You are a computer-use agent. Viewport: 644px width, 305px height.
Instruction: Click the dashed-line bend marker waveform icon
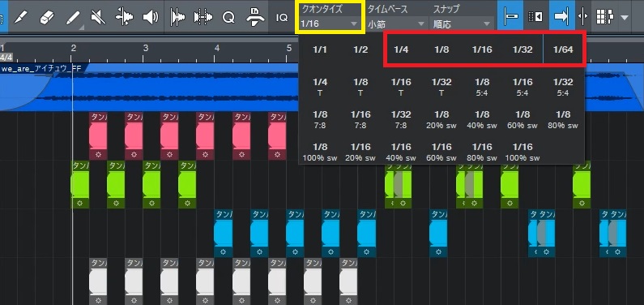click(203, 16)
